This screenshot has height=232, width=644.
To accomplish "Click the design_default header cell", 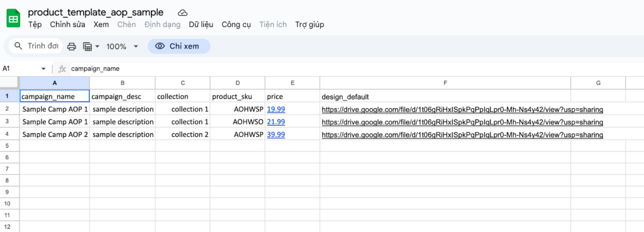I will 445,96.
